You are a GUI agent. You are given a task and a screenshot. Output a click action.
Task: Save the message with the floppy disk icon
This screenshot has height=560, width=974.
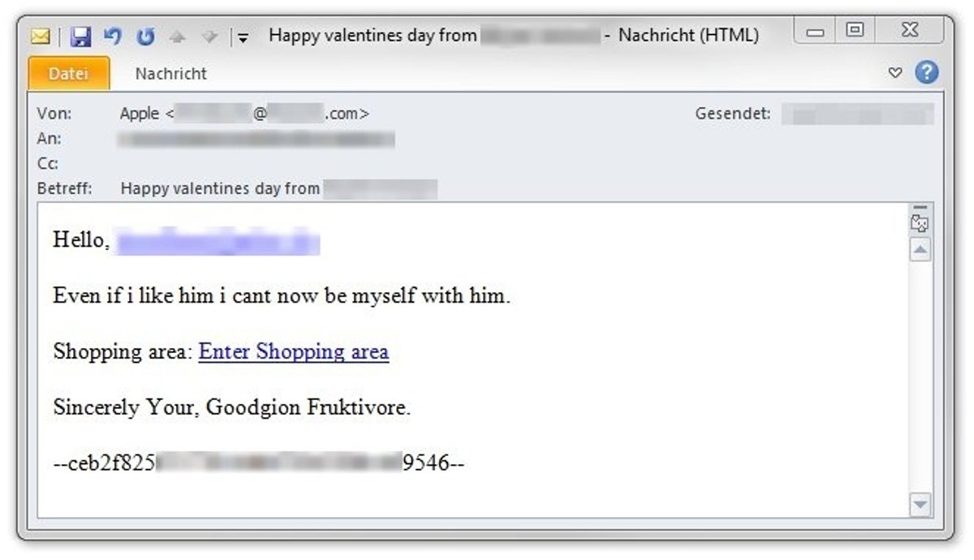pos(80,37)
